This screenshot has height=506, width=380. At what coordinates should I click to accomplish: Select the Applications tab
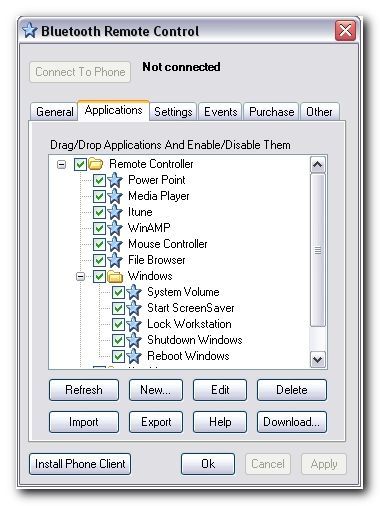click(113, 110)
